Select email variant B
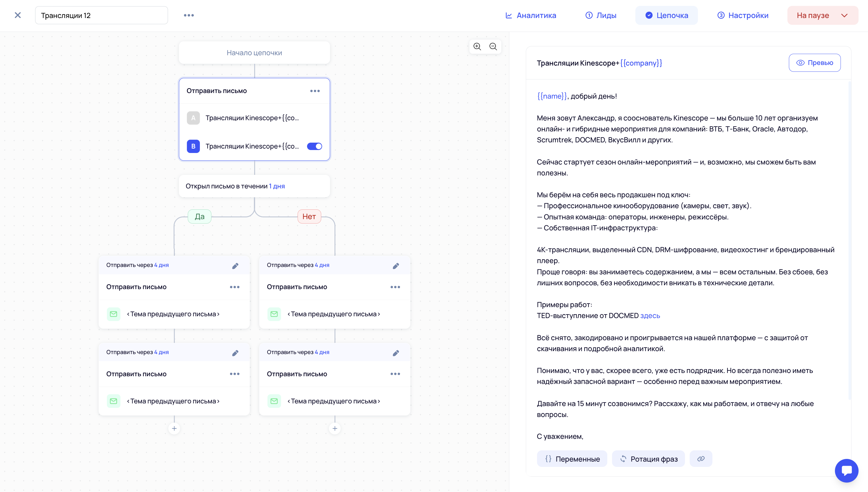This screenshot has height=492, width=868. 193,146
